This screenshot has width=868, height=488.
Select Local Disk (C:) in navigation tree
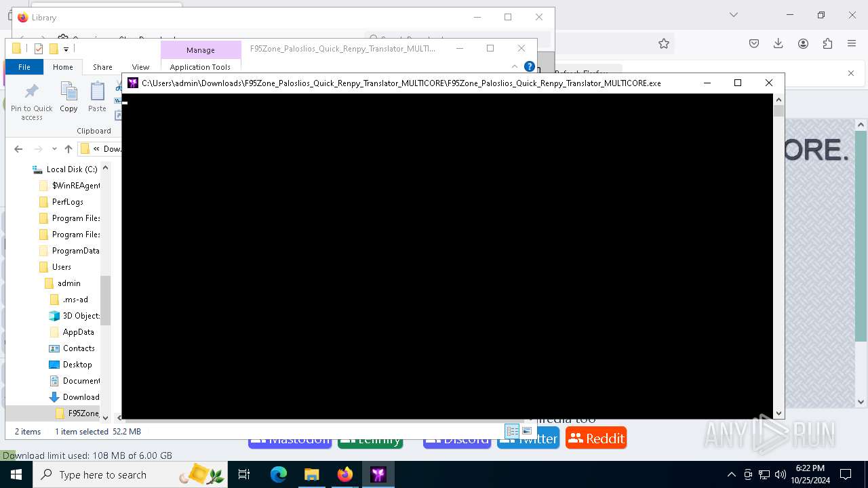pyautogui.click(x=72, y=169)
